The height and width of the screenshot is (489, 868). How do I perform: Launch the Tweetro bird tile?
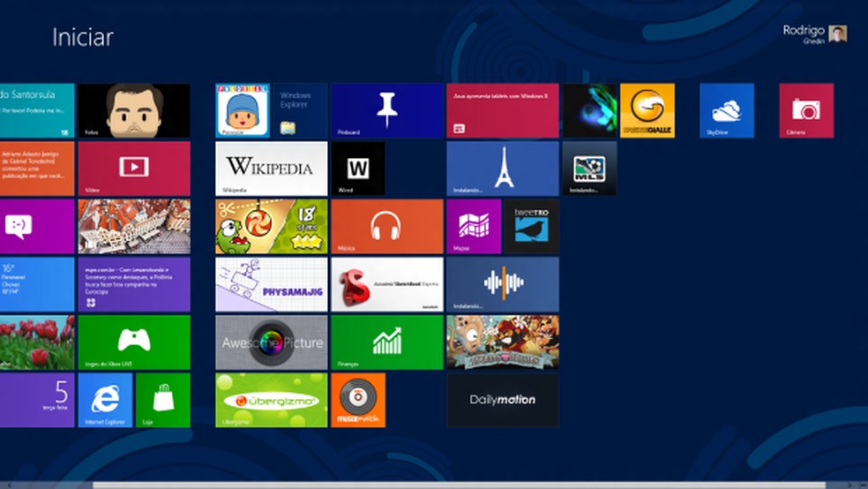[x=531, y=227]
